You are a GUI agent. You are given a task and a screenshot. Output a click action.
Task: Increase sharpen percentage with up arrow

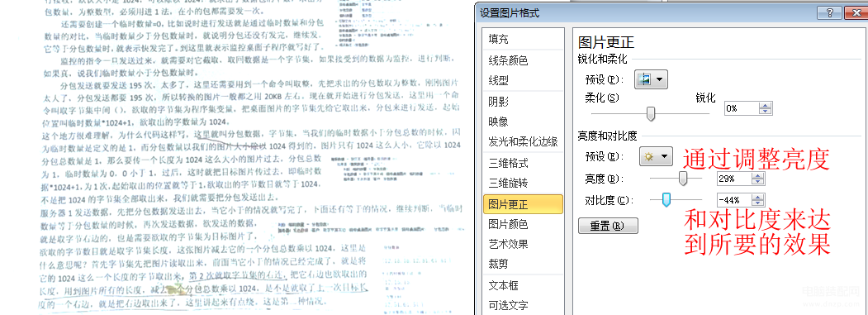(x=765, y=105)
